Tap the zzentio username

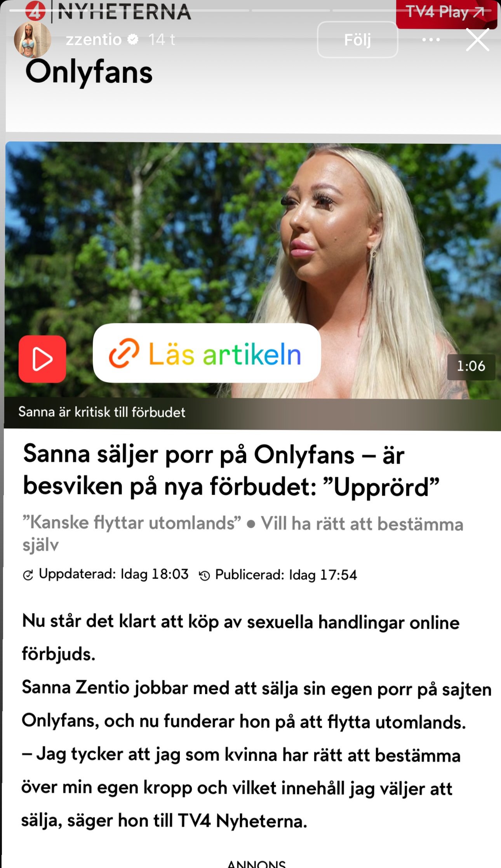[94, 39]
